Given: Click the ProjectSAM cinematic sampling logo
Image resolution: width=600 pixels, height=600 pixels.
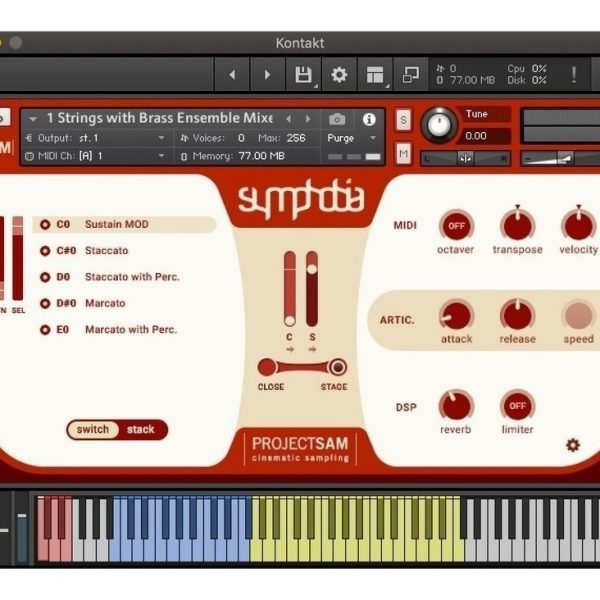Looking at the screenshot, I should pos(300,448).
